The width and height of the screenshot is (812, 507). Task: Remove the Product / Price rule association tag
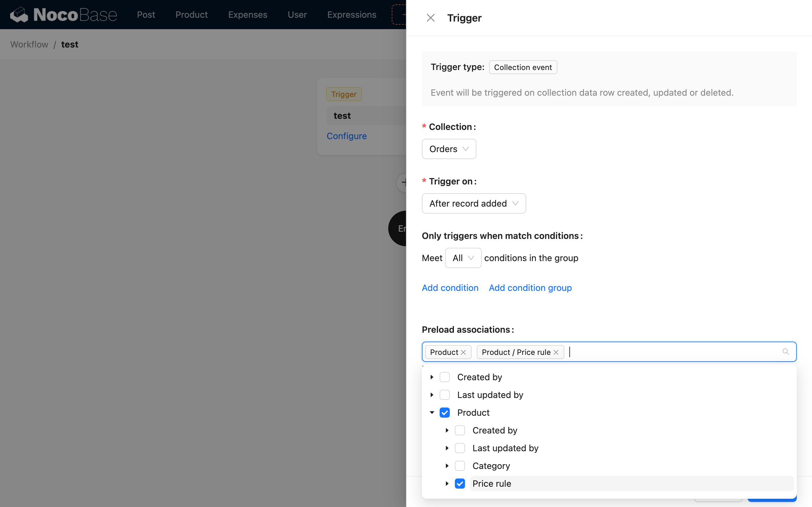pos(556,352)
